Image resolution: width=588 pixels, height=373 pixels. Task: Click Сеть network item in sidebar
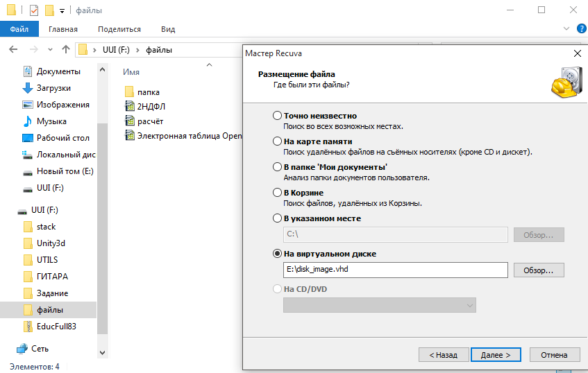pyautogui.click(x=40, y=349)
